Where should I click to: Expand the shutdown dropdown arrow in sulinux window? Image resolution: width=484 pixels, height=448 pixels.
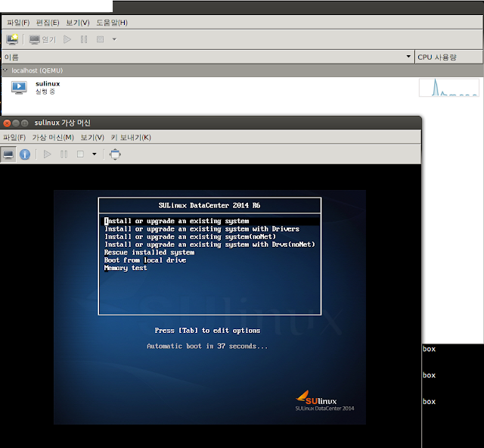point(94,154)
